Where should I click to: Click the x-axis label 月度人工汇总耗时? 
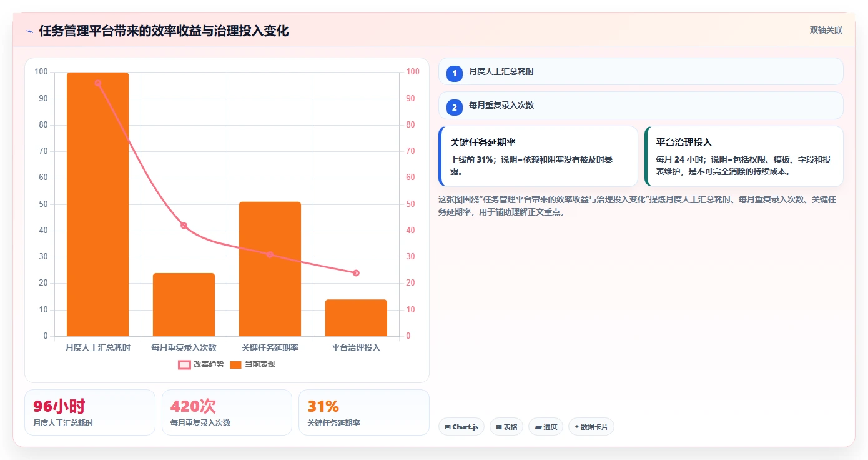click(x=98, y=347)
